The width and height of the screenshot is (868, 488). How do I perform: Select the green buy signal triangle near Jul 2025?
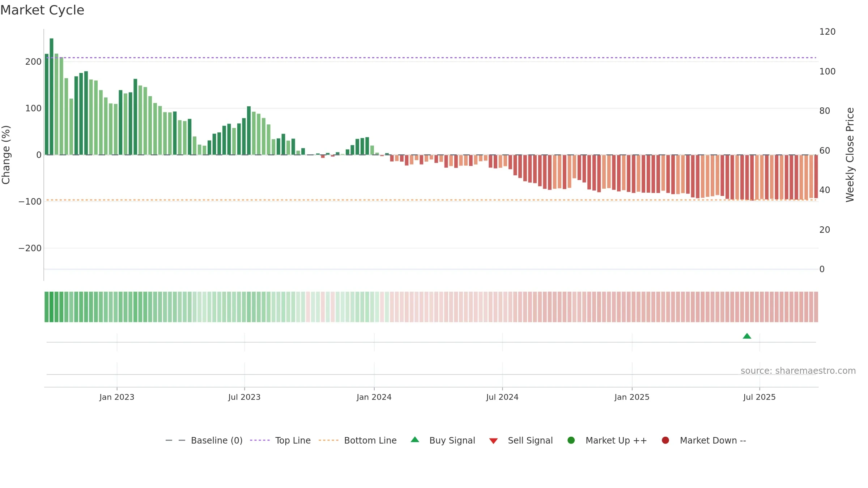[747, 336]
